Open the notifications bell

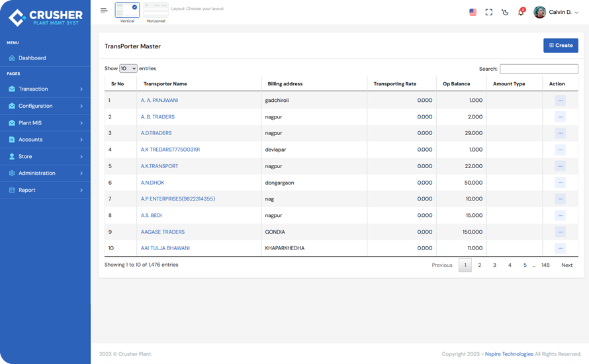pos(521,12)
